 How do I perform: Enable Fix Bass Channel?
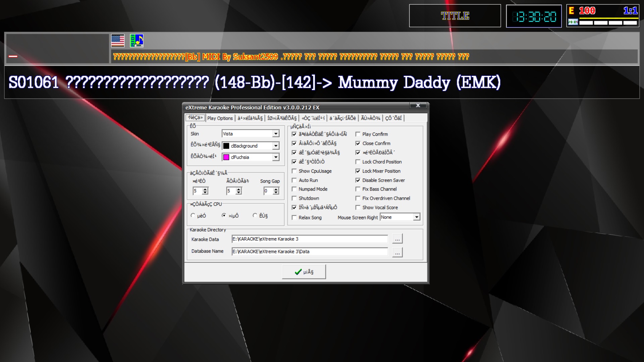coord(358,189)
